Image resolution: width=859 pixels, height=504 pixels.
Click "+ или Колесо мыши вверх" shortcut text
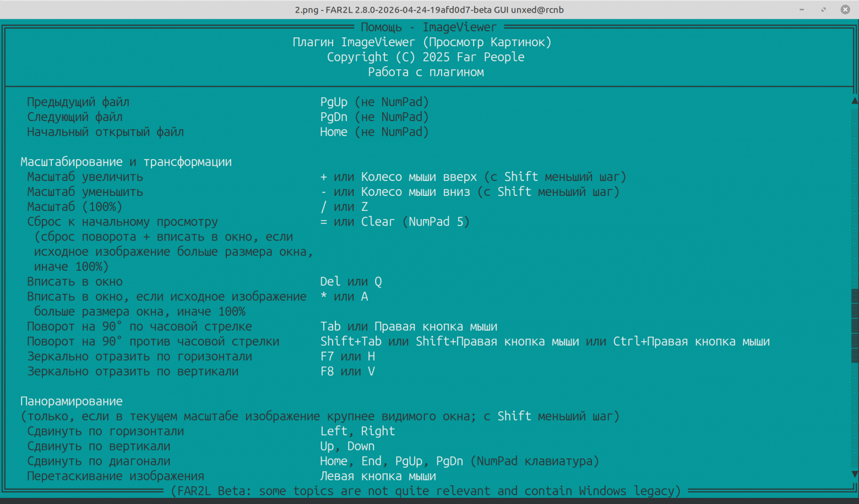point(399,177)
